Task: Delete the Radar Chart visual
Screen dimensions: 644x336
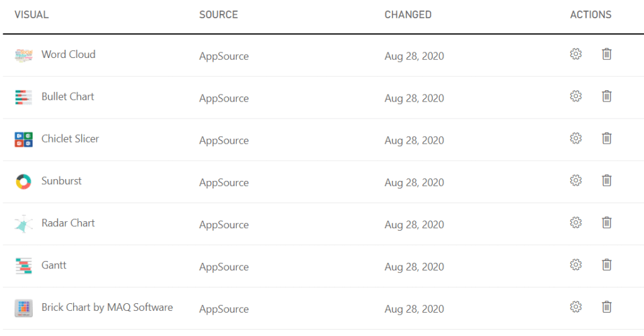Action: point(606,223)
